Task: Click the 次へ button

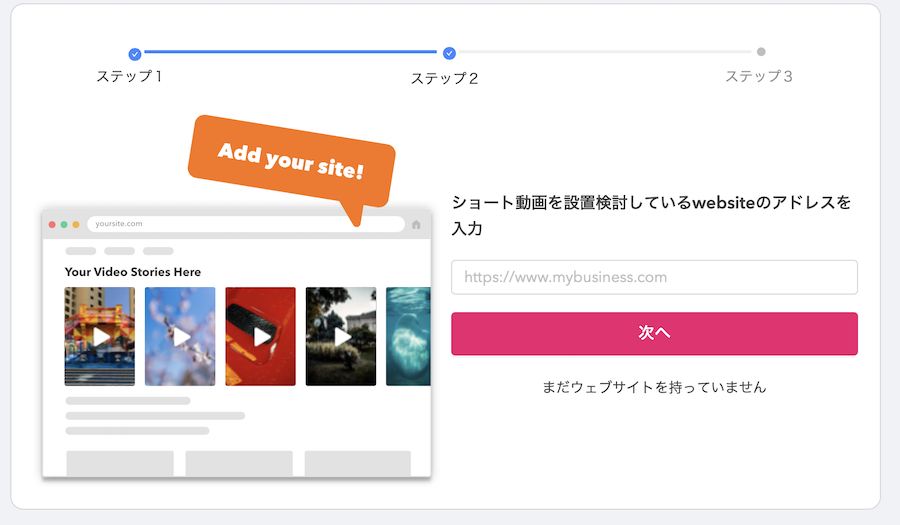Action: [654, 333]
